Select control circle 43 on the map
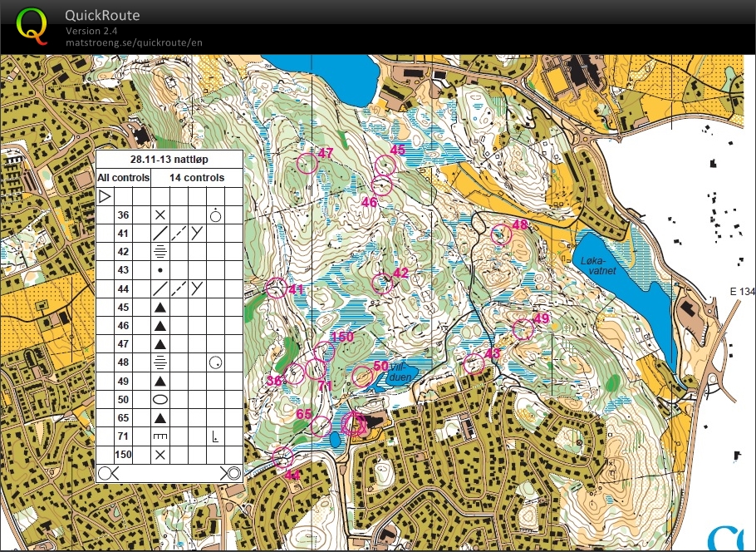The height and width of the screenshot is (552, 756). (x=474, y=364)
